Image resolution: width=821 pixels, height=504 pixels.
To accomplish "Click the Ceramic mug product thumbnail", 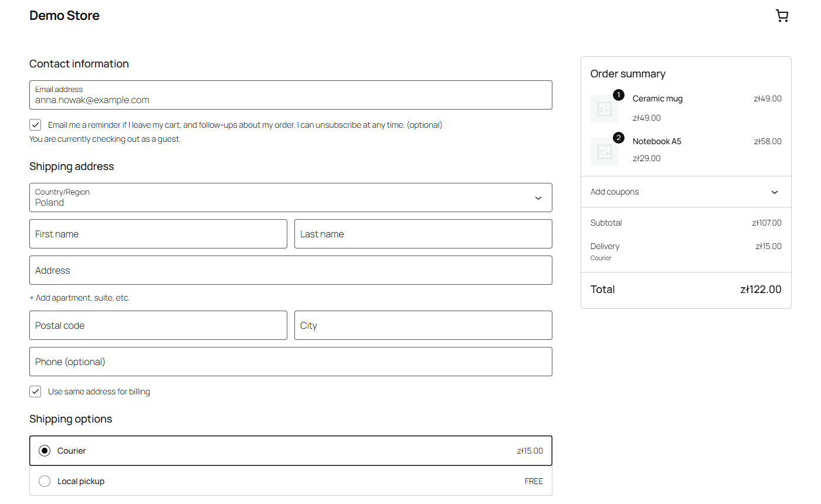I will 605,109.
